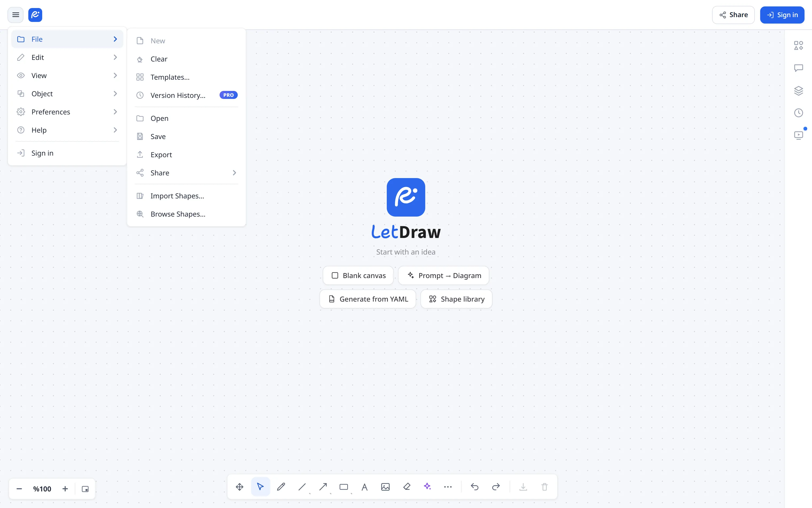Zoom out with the minus button
Viewport: 812px width, 508px height.
coord(19,489)
